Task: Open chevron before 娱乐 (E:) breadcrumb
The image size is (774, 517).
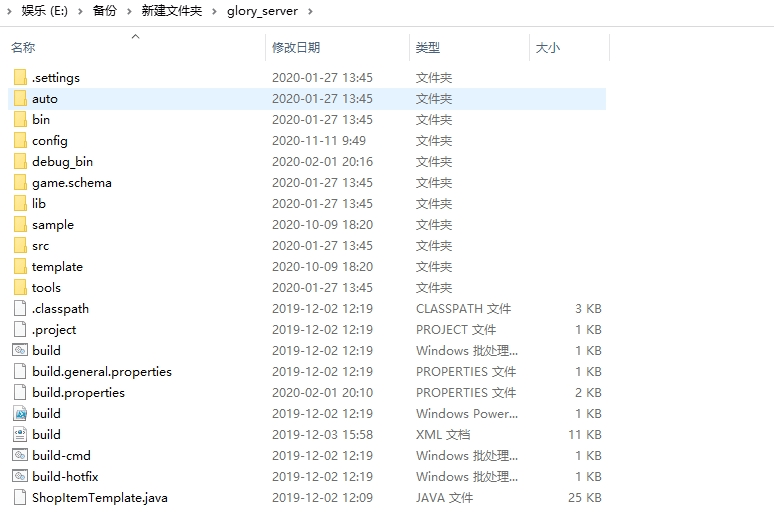Action: pos(9,11)
